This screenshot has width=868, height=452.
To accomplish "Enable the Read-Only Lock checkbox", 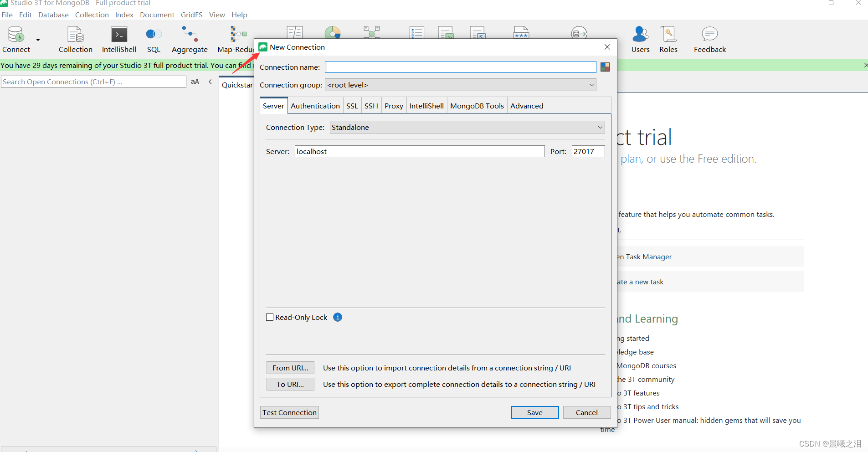I will (x=270, y=317).
